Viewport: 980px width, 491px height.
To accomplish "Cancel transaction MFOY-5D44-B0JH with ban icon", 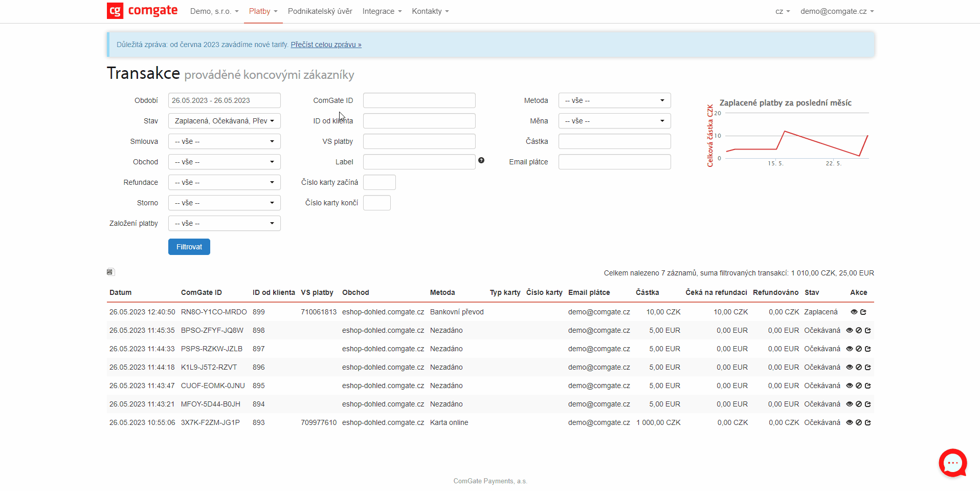I will pyautogui.click(x=859, y=404).
